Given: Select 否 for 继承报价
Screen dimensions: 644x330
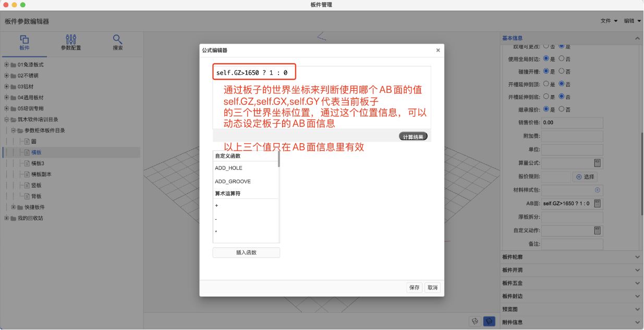Looking at the screenshot, I should [x=561, y=110].
